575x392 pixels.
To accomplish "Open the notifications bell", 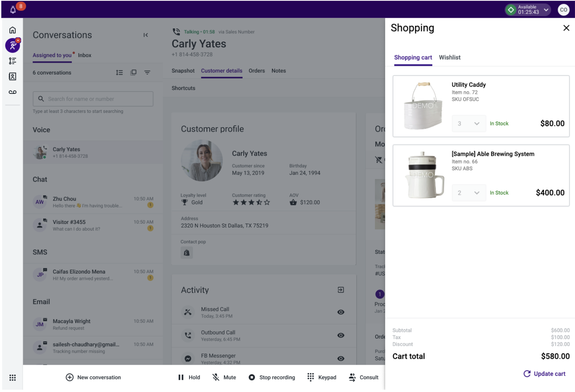I will click(13, 9).
